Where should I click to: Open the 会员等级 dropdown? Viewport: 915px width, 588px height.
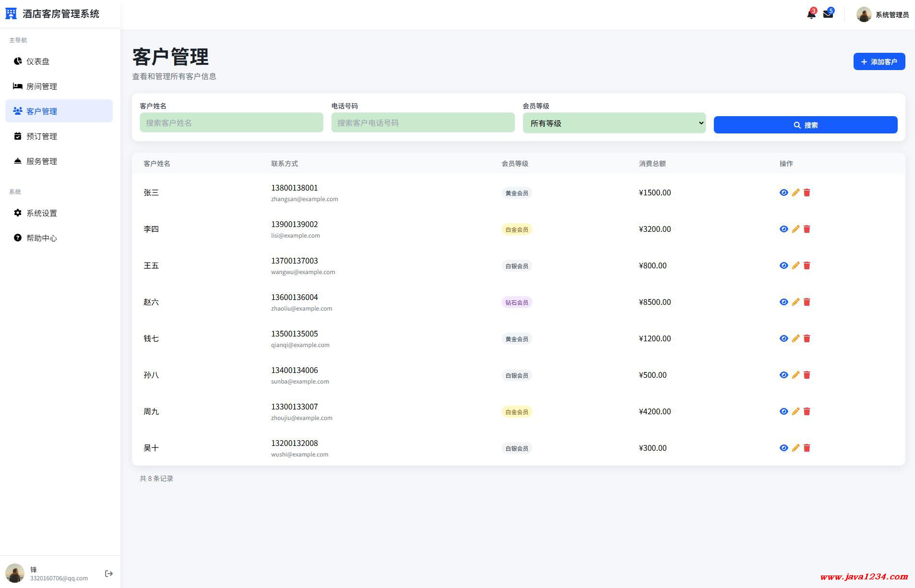pos(614,123)
